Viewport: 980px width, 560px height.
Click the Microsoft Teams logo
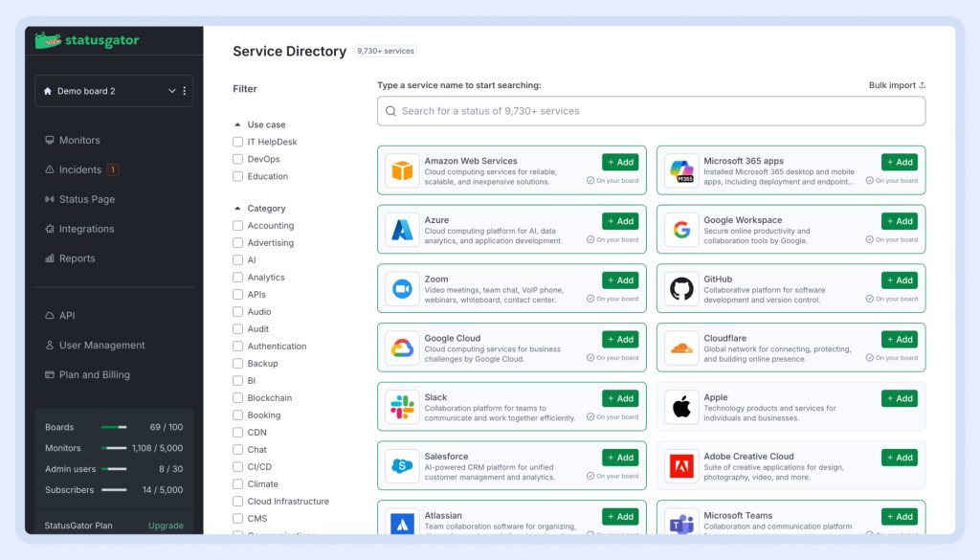[x=681, y=523]
